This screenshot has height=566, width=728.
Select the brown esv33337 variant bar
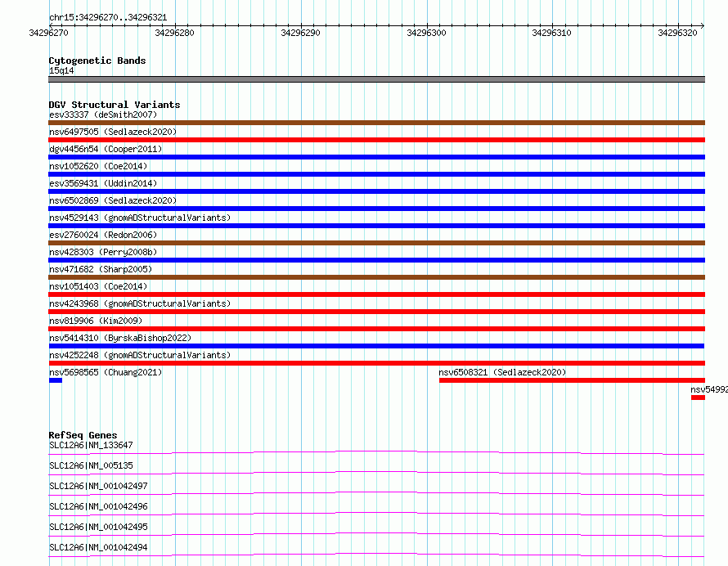point(376,123)
